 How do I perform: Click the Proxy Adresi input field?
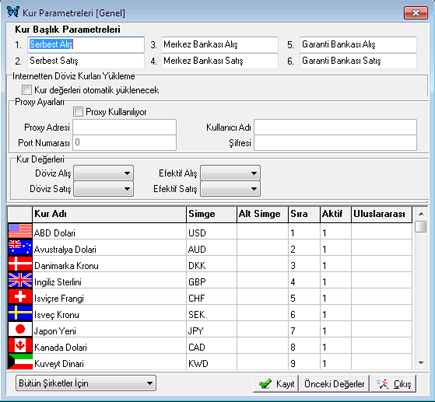(125, 127)
